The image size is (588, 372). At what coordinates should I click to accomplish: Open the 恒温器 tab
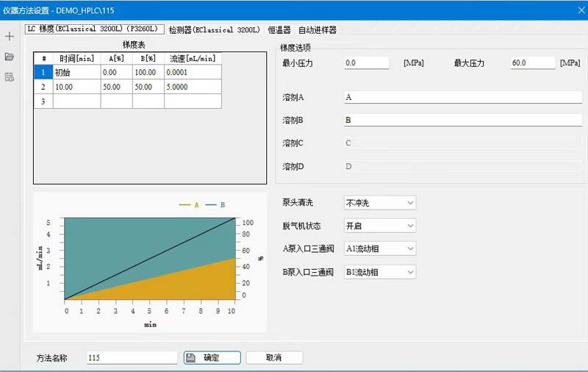coord(279,30)
